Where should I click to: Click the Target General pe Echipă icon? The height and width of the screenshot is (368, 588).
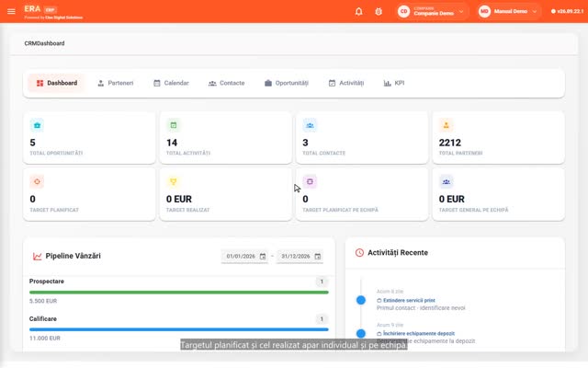pos(446,182)
